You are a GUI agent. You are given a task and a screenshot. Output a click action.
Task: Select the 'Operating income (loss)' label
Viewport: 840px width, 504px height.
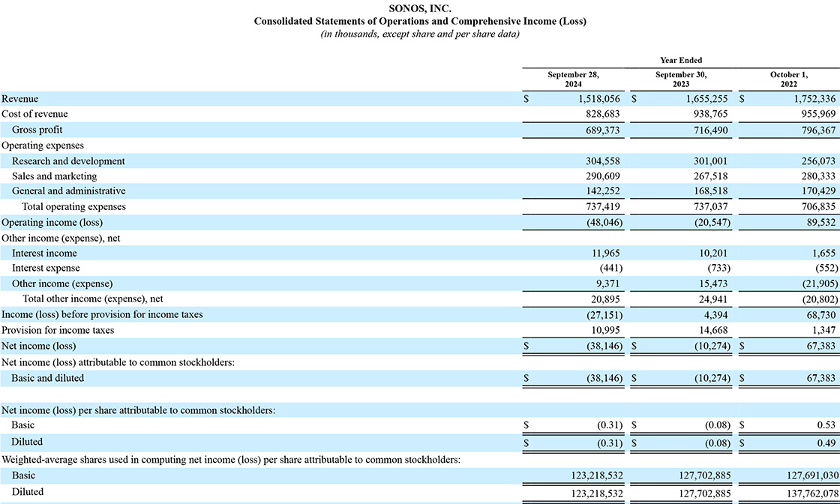(x=52, y=222)
